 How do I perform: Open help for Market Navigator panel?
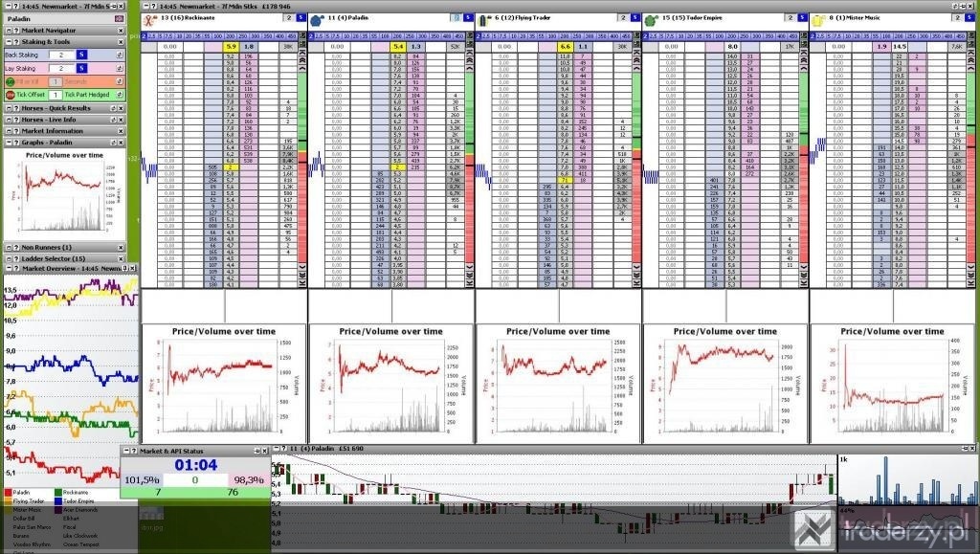pos(16,30)
